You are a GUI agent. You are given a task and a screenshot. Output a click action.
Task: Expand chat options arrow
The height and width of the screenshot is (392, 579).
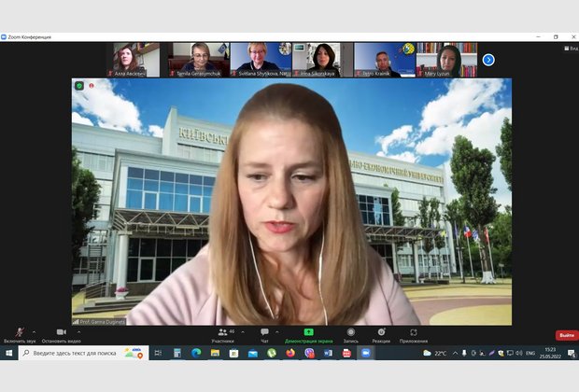point(277,332)
